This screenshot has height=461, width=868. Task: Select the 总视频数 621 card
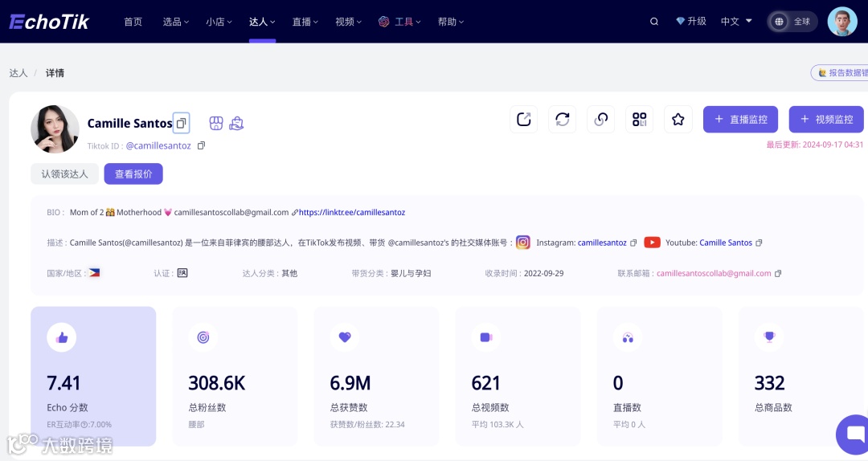(518, 377)
